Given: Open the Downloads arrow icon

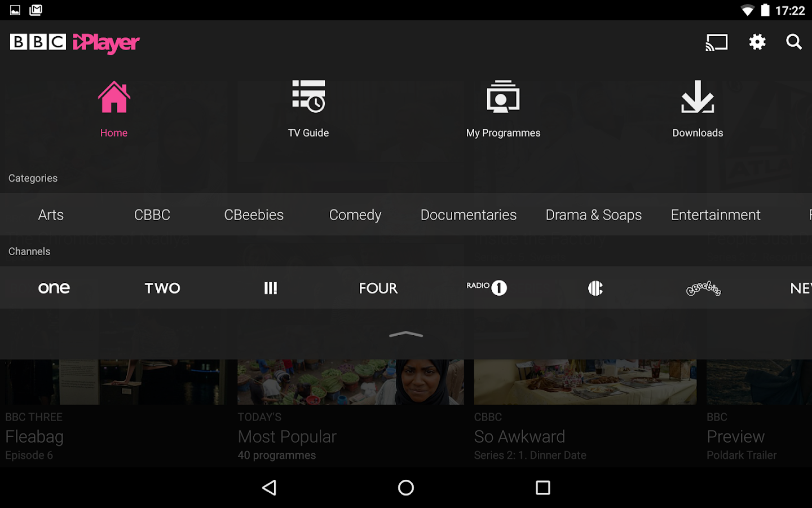Looking at the screenshot, I should click(x=698, y=97).
